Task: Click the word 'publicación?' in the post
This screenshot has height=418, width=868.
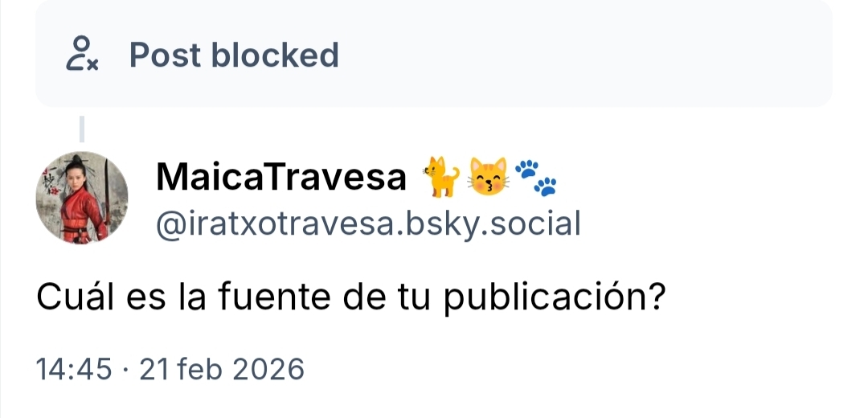Action: [x=554, y=298]
